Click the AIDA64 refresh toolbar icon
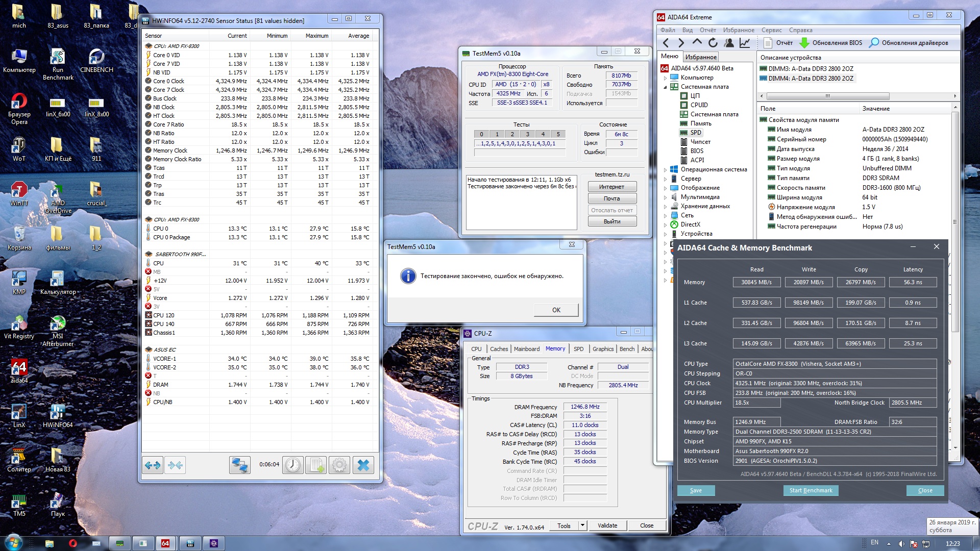Viewport: 980px width, 551px height. coord(713,43)
